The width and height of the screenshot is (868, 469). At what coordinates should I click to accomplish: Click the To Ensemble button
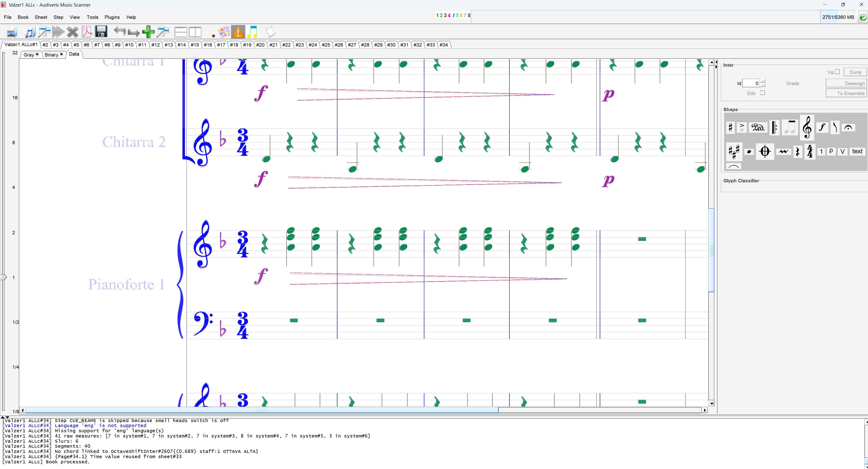tap(846, 93)
